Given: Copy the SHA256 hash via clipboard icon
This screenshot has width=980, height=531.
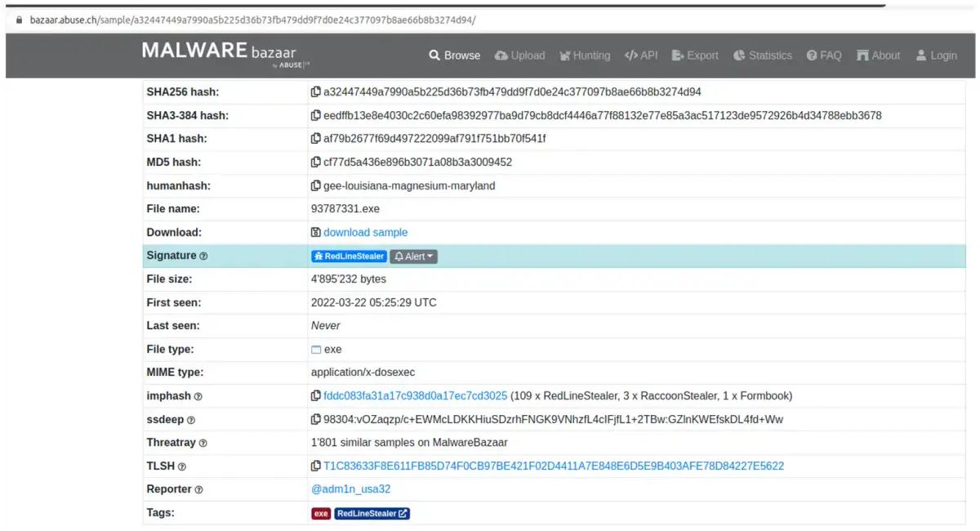Looking at the screenshot, I should point(315,92).
